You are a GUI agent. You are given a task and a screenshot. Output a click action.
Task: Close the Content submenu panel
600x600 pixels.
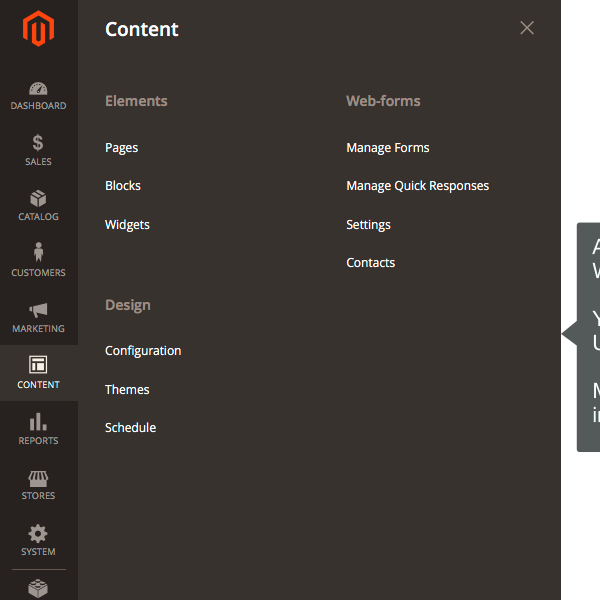[527, 28]
